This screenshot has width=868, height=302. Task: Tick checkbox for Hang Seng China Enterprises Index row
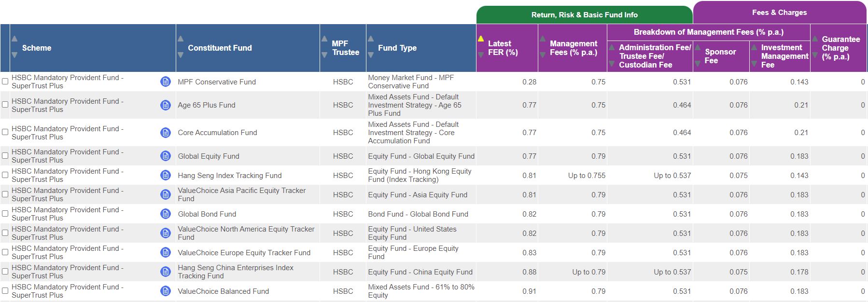pyautogui.click(x=5, y=272)
